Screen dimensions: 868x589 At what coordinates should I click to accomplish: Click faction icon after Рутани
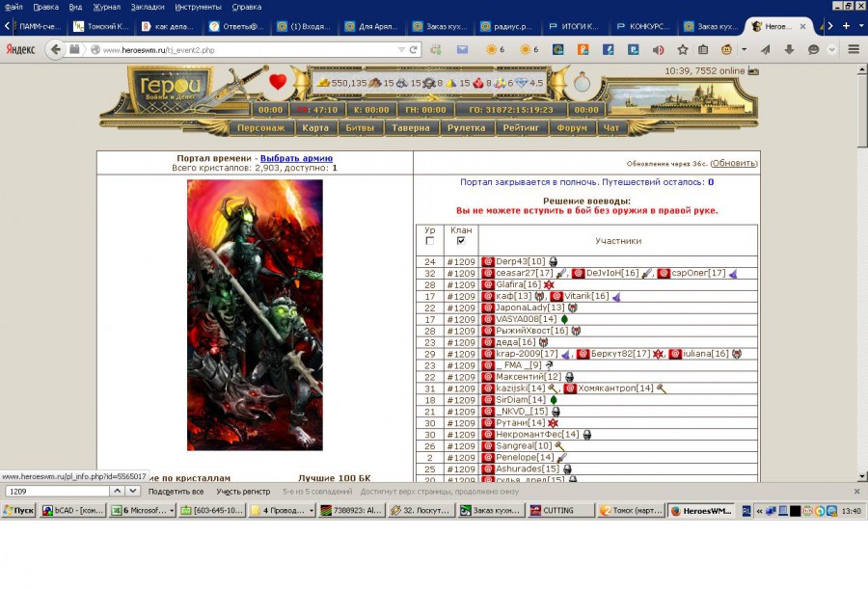pyautogui.click(x=553, y=423)
